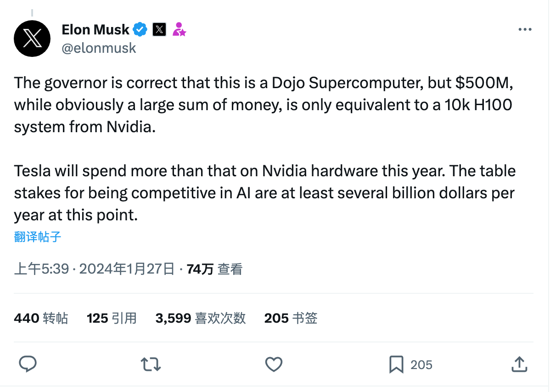Click the X affiliate badge beside name
The image size is (550, 392).
click(x=159, y=30)
